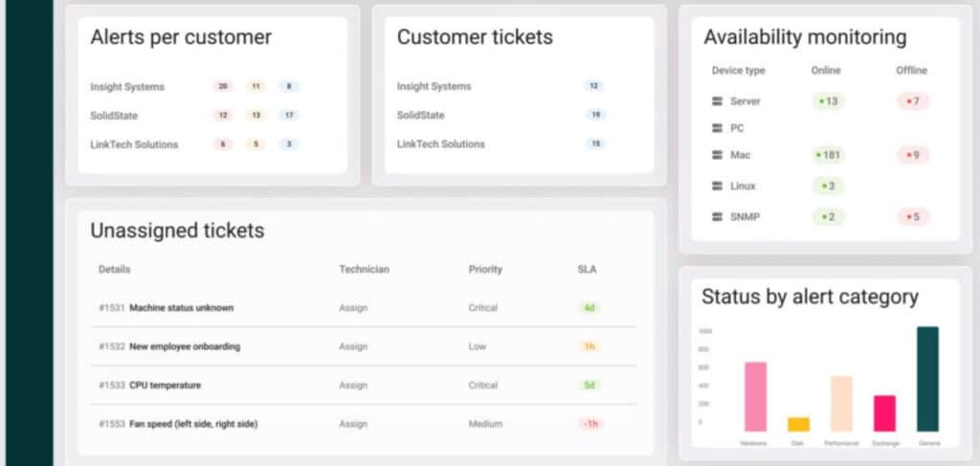Click the -1h SLA badge of ticket #1553
The width and height of the screenshot is (980, 466).
point(590,424)
